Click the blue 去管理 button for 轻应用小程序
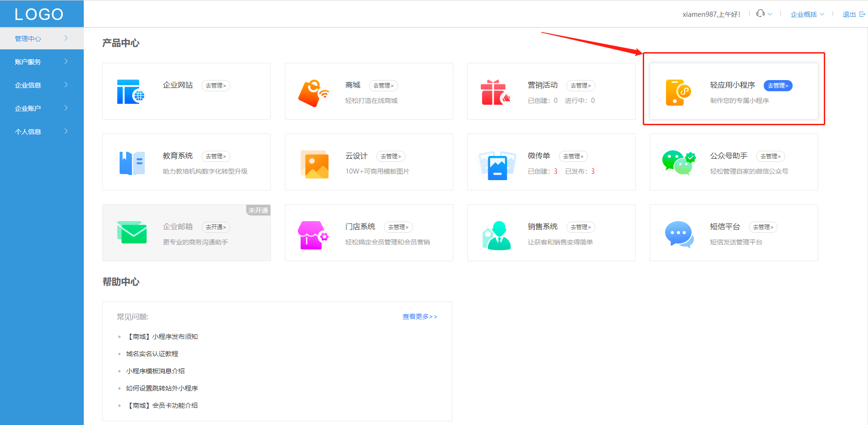This screenshot has height=425, width=868. tap(778, 86)
